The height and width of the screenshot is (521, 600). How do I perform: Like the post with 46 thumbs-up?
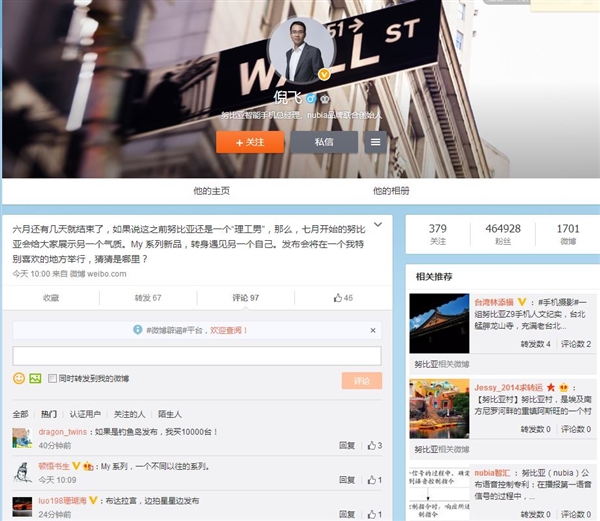click(343, 298)
